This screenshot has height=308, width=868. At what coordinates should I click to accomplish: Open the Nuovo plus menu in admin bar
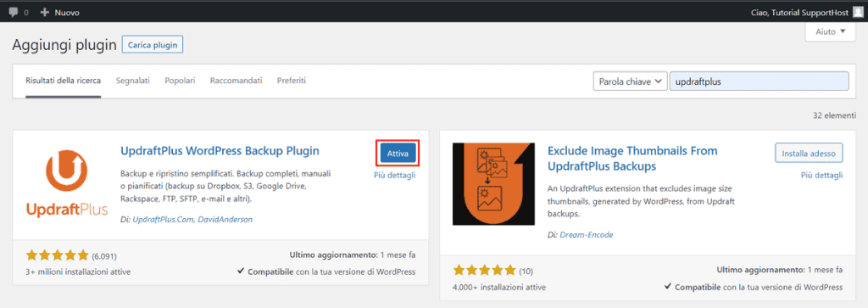(x=60, y=12)
